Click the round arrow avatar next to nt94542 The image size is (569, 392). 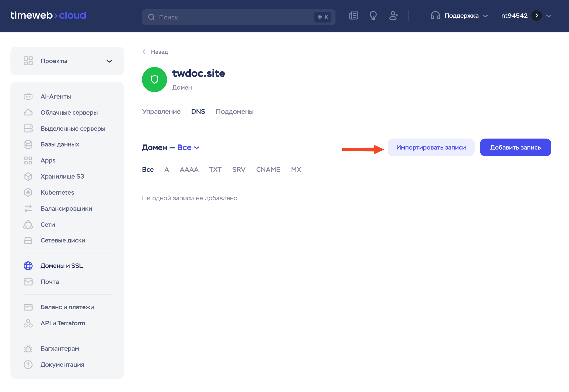tap(537, 15)
